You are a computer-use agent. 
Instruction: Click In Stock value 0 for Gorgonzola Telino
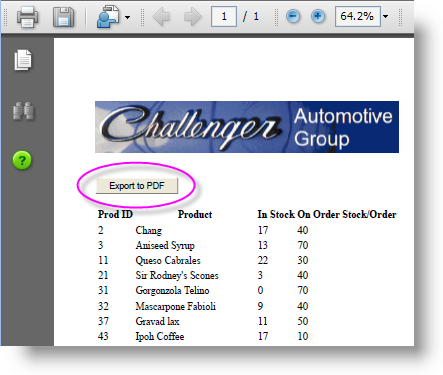click(260, 290)
